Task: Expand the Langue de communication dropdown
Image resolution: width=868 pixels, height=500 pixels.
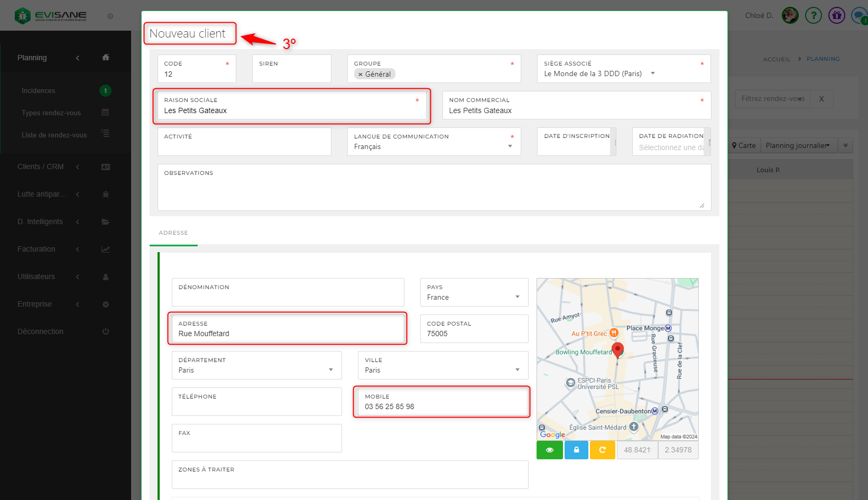Action: coord(510,146)
